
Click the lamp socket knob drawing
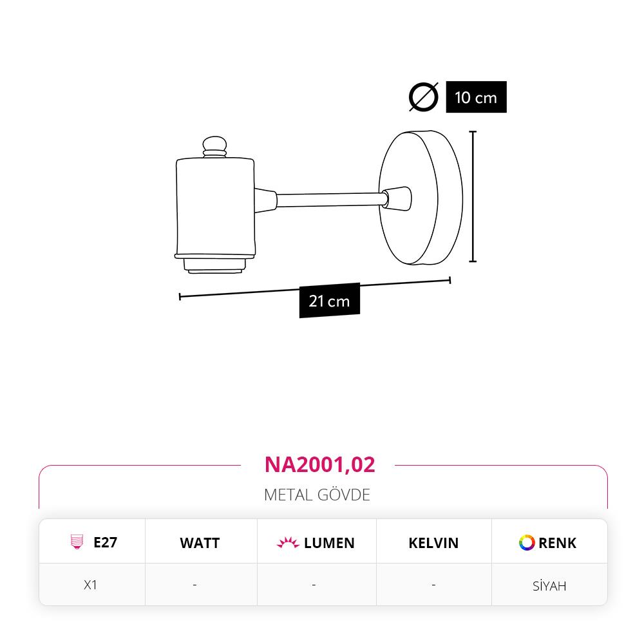(x=215, y=147)
